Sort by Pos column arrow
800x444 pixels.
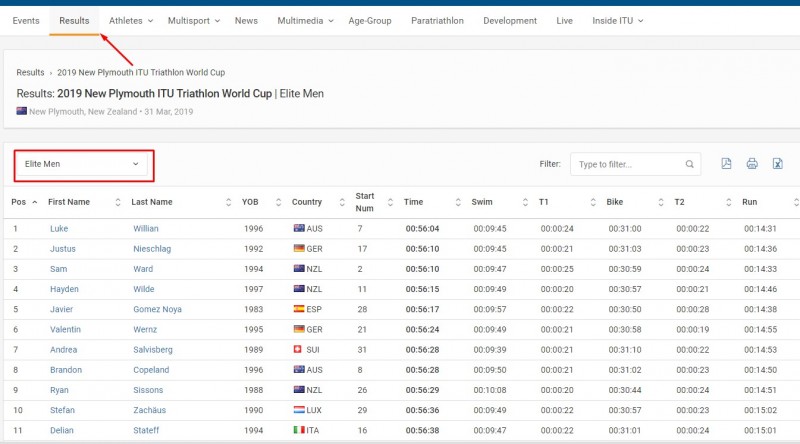click(35, 202)
